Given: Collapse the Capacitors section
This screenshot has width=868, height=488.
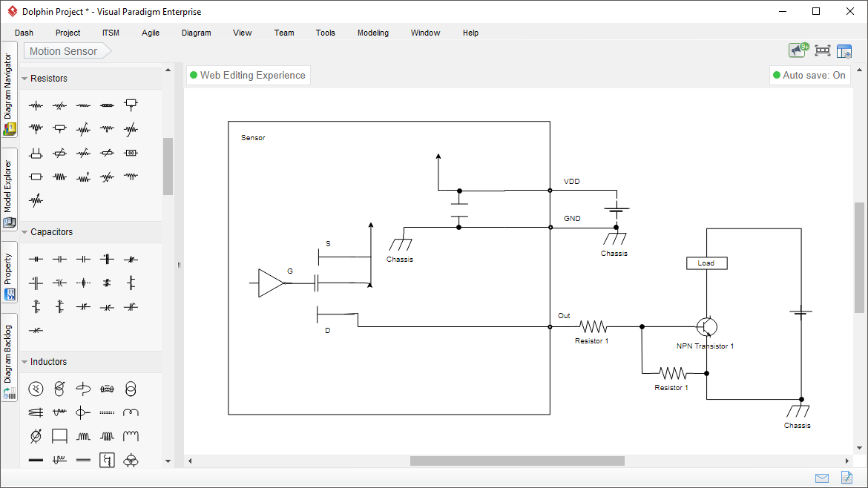Looking at the screenshot, I should click(26, 232).
